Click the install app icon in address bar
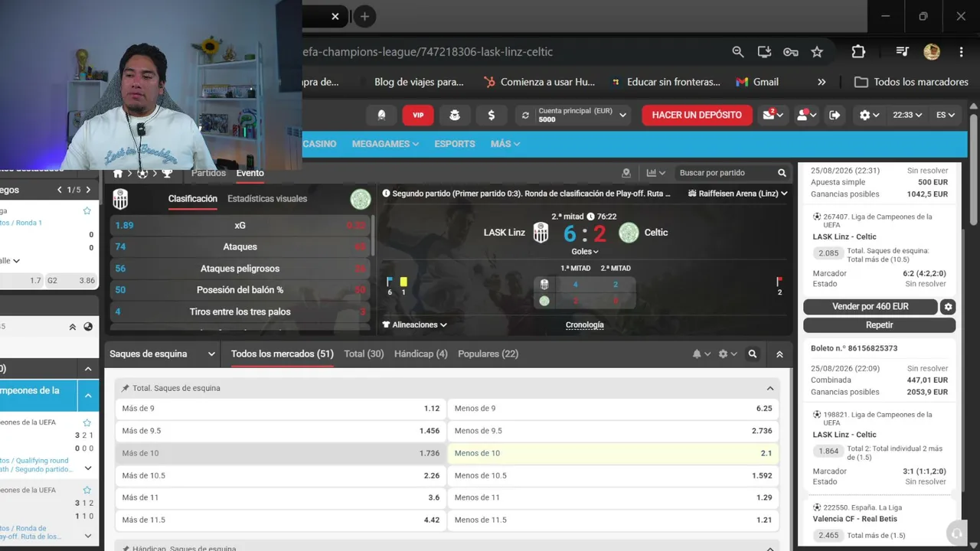980x551 pixels. (764, 52)
